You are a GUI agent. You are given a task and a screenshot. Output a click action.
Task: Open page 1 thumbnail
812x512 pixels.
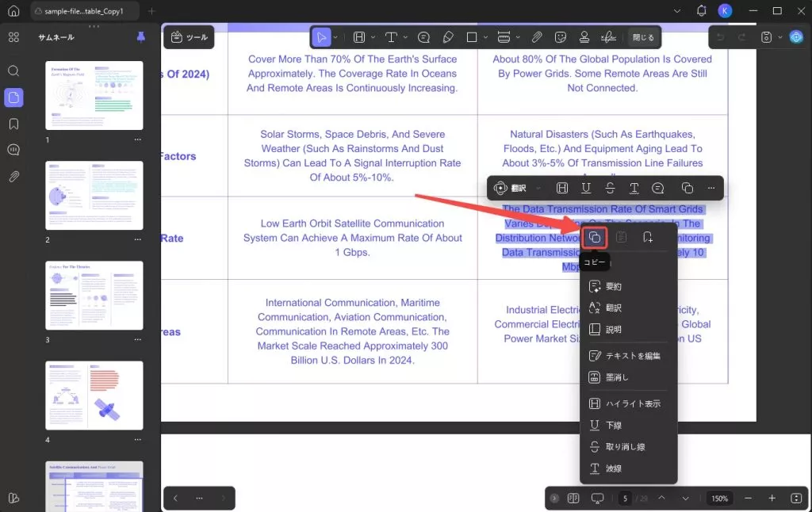pos(94,95)
